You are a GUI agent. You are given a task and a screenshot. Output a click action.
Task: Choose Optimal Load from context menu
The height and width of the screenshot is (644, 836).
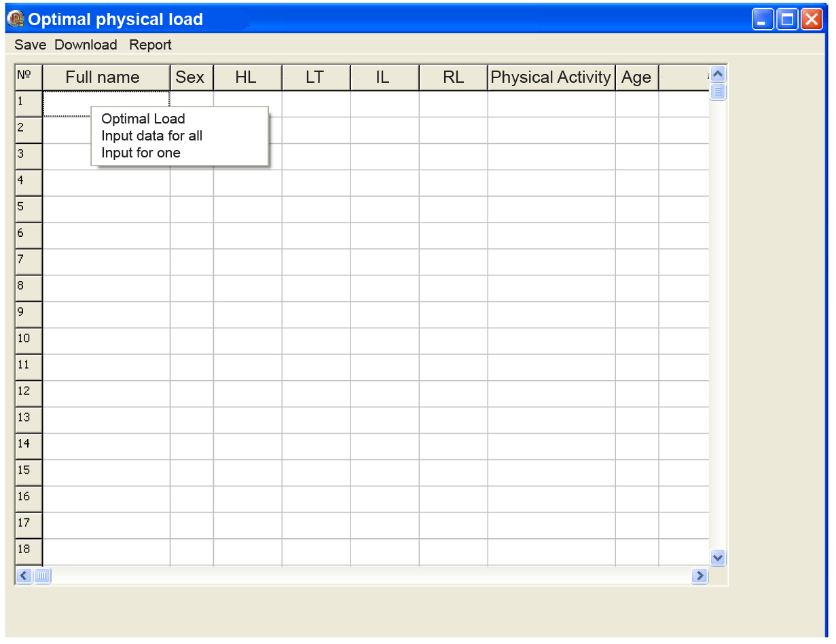pos(143,119)
